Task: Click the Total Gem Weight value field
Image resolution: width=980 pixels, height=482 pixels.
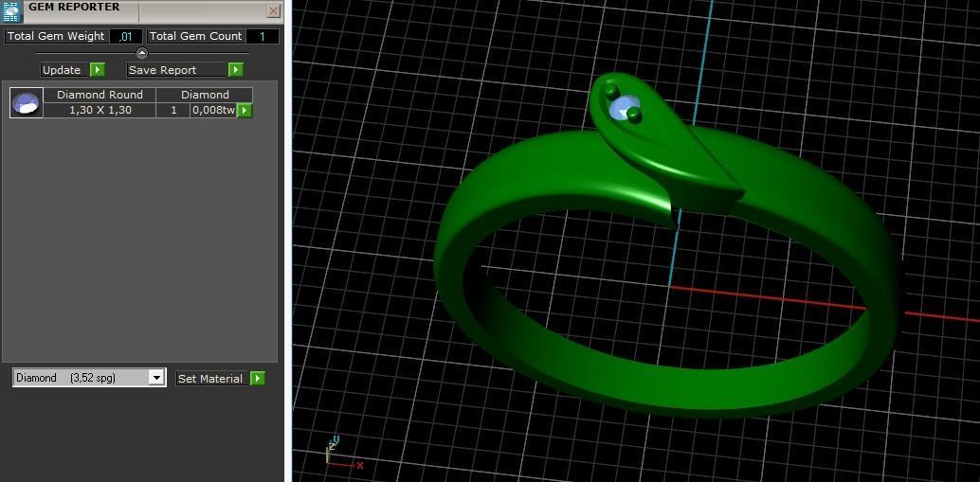Action: pyautogui.click(x=126, y=36)
